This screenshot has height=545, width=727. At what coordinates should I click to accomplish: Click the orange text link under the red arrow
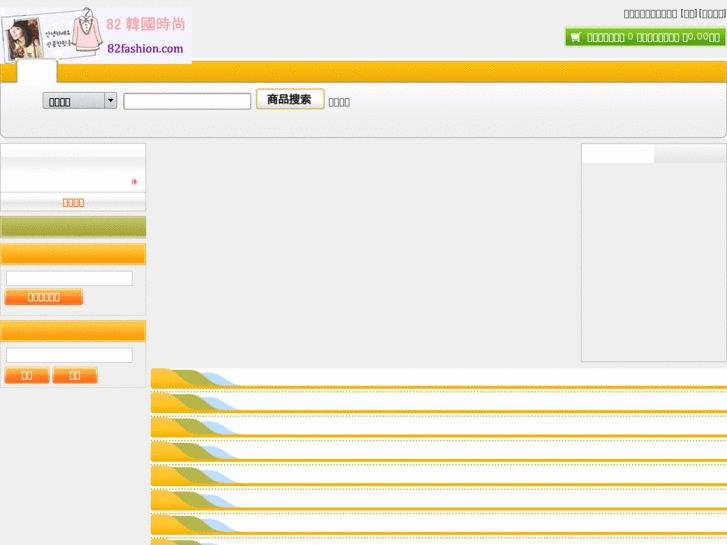click(x=73, y=202)
